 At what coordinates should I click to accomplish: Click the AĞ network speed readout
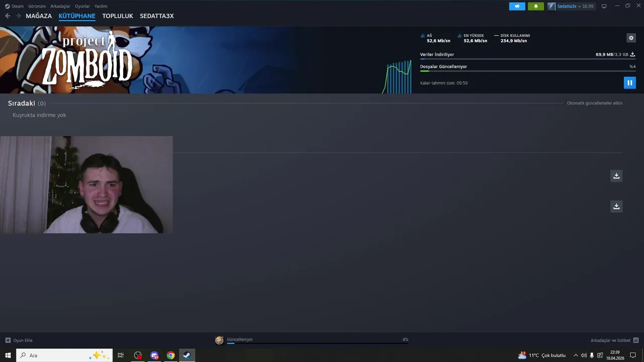tap(435, 38)
